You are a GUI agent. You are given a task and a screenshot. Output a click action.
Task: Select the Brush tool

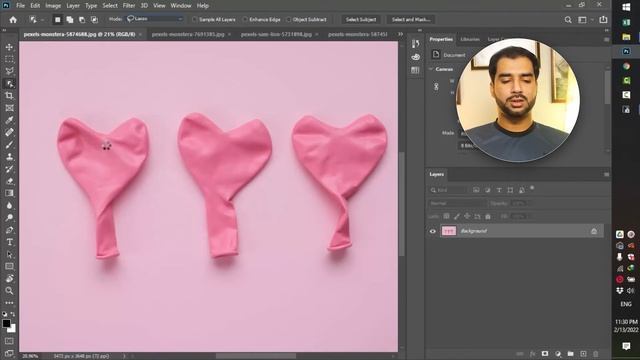[9, 144]
